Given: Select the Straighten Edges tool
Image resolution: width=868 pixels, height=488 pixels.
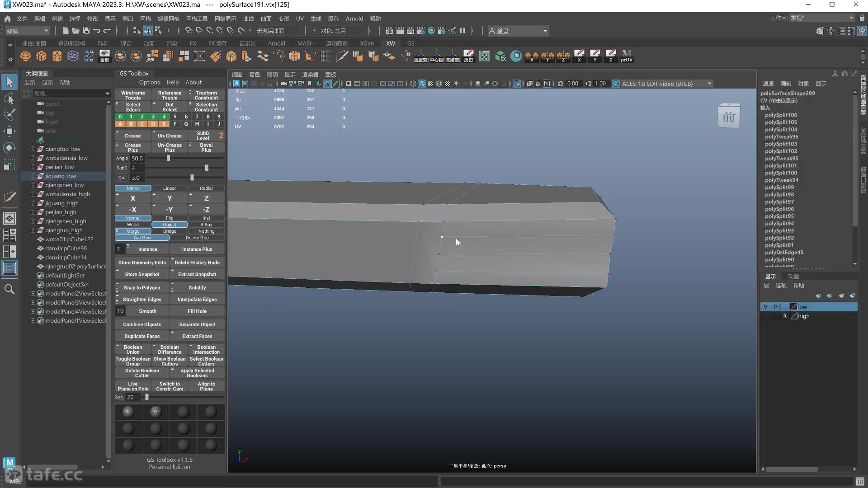Looking at the screenshot, I should click(142, 299).
